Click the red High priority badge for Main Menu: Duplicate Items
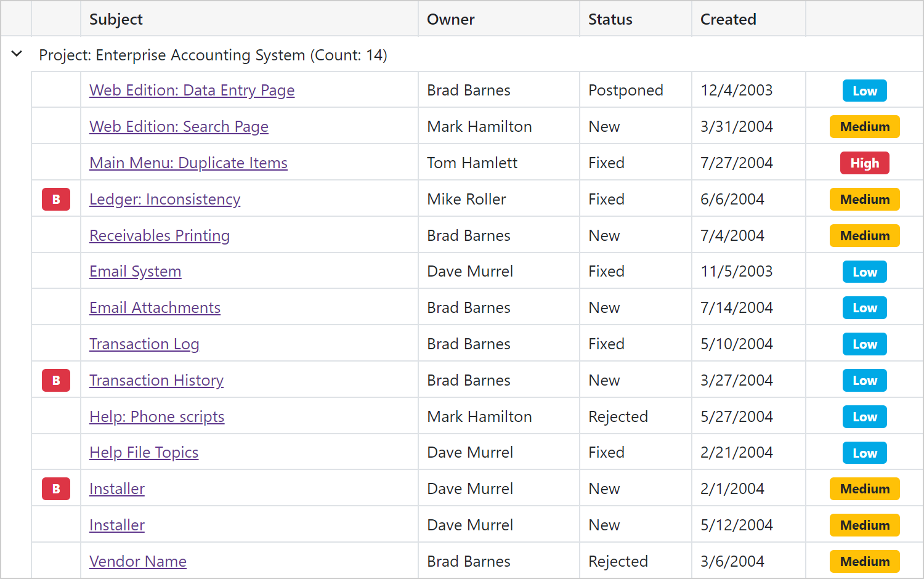 click(864, 163)
